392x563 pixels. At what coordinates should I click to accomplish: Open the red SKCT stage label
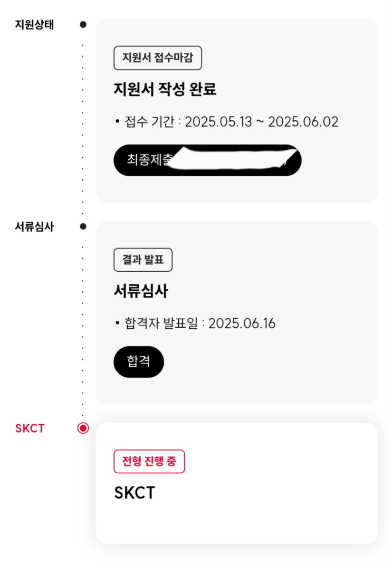tap(30, 428)
